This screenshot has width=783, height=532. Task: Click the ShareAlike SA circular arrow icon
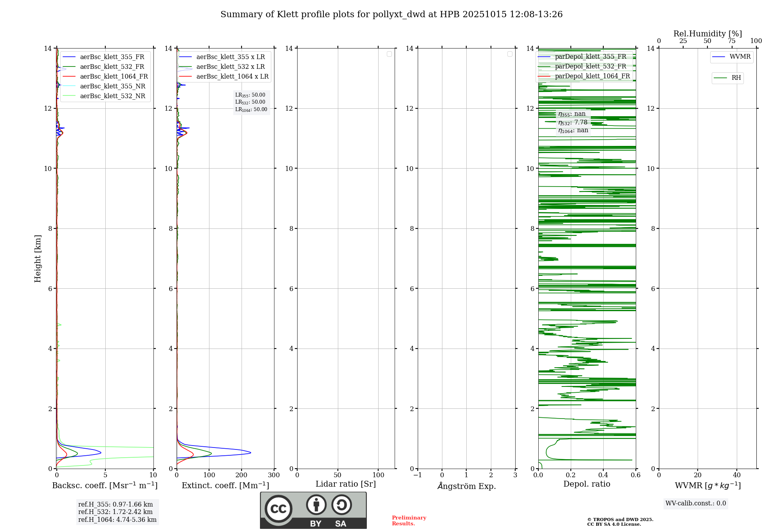[341, 505]
